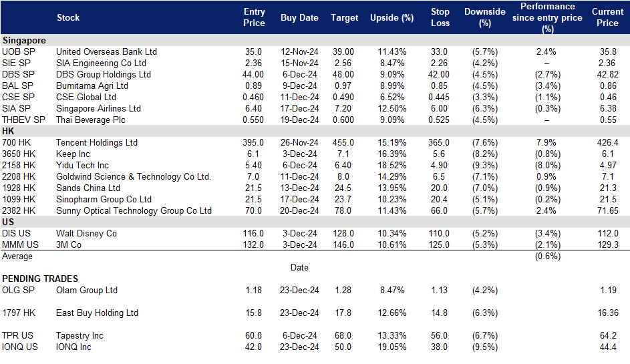Select 'Keep Inc' stock name
Image resolution: width=630 pixels, height=364 pixels.
pos(73,154)
